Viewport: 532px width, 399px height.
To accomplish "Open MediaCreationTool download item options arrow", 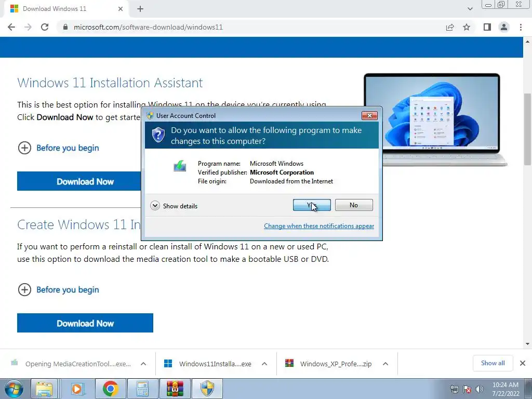I will [x=143, y=364].
